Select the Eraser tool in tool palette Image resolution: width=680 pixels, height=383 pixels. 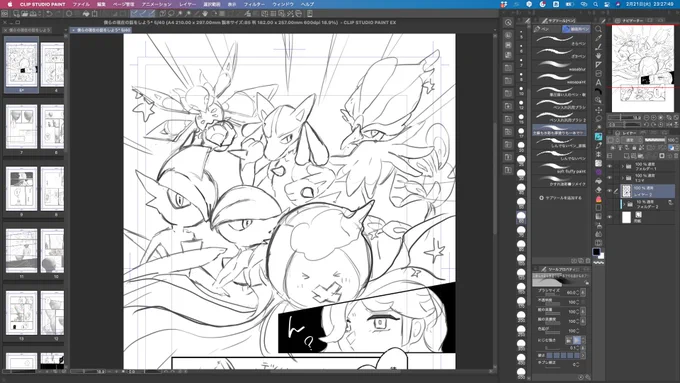coord(598,190)
